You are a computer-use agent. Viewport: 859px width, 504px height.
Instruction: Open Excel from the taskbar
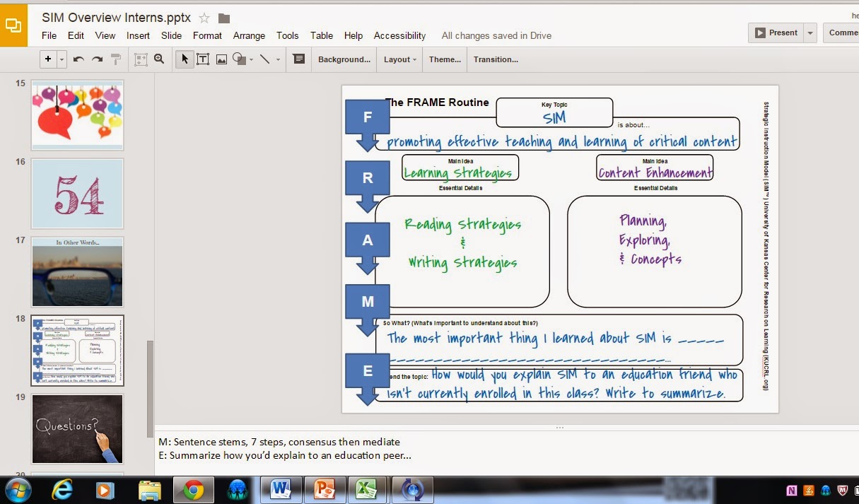[366, 489]
